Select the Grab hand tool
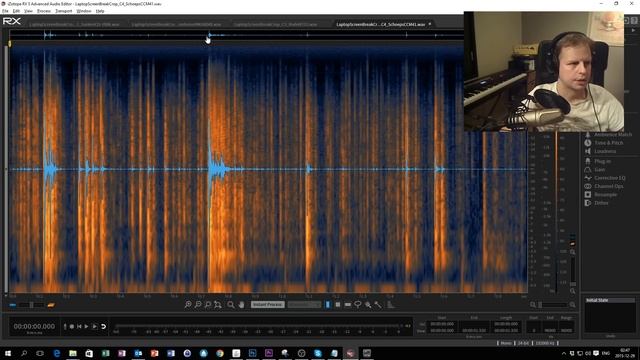 pos(241,304)
